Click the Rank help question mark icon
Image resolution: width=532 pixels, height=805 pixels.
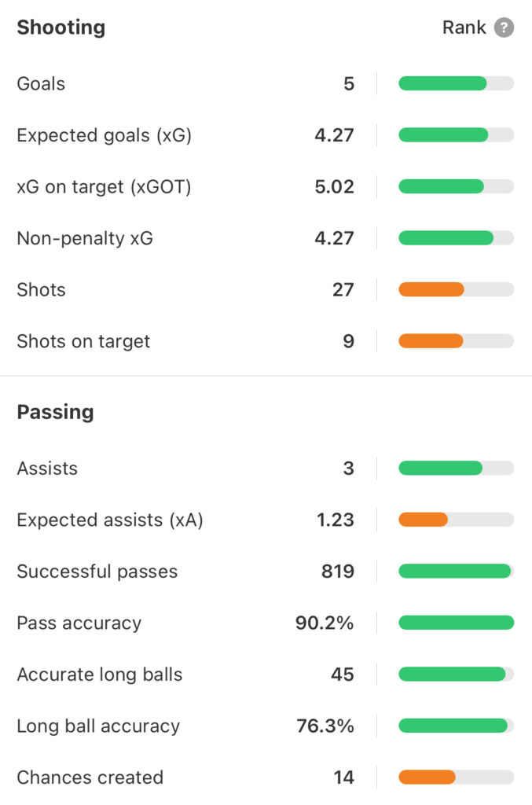[x=504, y=28]
